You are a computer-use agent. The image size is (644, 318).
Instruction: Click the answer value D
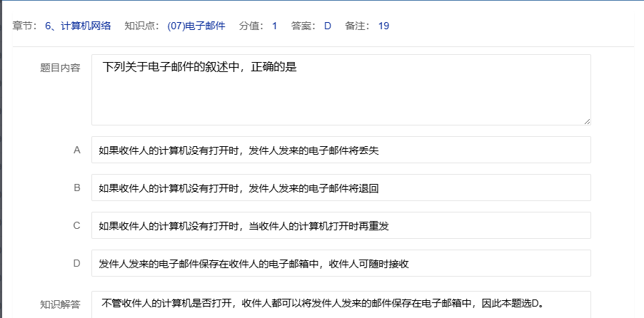point(328,26)
